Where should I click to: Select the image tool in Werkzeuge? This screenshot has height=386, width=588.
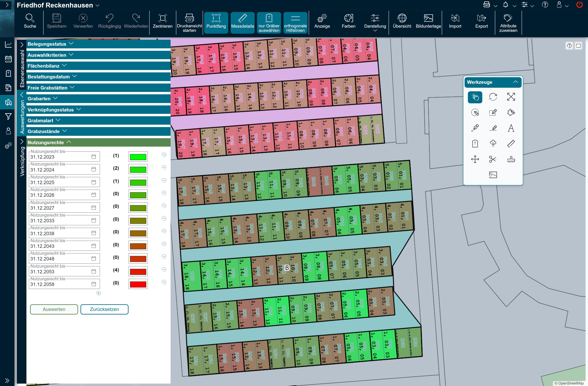493,175
